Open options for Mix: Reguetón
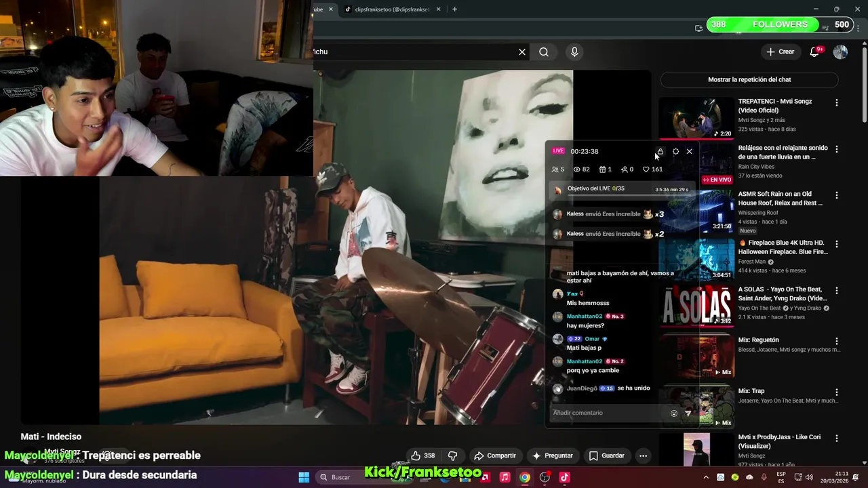This screenshot has height=488, width=868. coord(837,341)
